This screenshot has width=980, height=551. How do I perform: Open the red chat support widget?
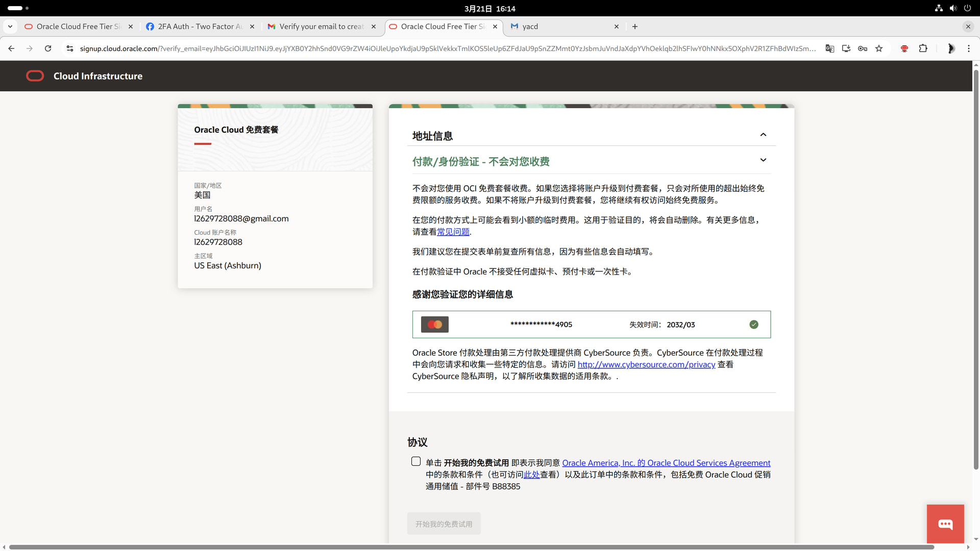[x=945, y=524]
